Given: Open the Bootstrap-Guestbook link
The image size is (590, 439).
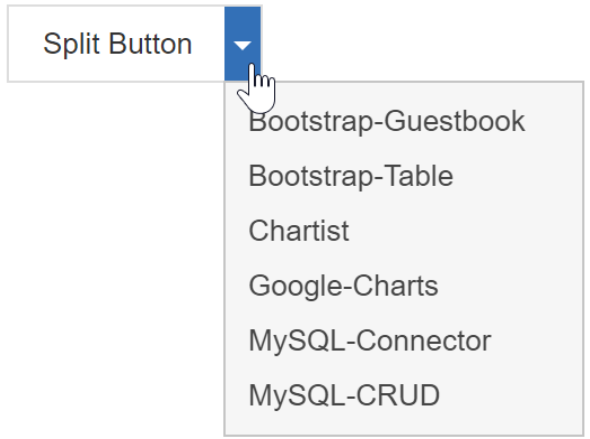Looking at the screenshot, I should click(x=386, y=121).
